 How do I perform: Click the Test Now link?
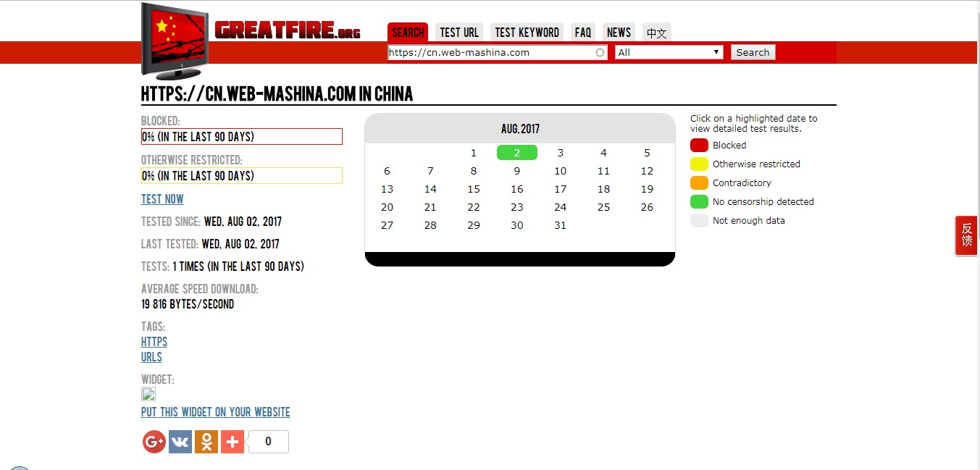[162, 199]
